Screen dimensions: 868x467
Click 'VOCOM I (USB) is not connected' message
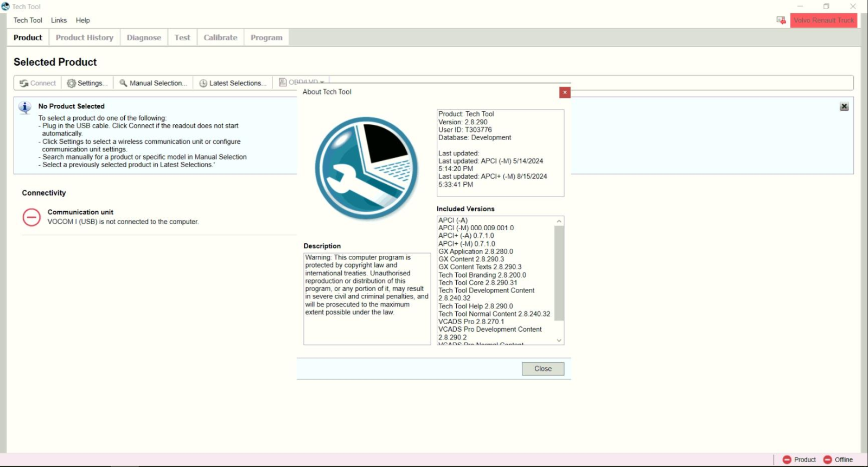click(x=123, y=222)
